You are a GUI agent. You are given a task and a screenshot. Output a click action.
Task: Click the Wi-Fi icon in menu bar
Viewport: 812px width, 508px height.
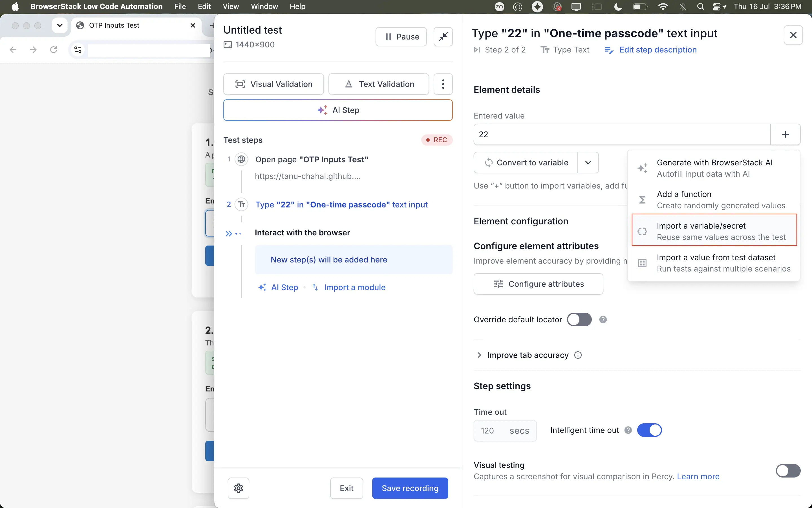[663, 7]
